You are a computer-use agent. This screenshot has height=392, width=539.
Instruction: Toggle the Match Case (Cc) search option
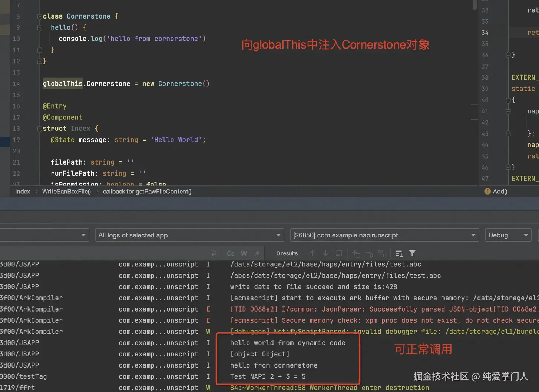coord(231,253)
